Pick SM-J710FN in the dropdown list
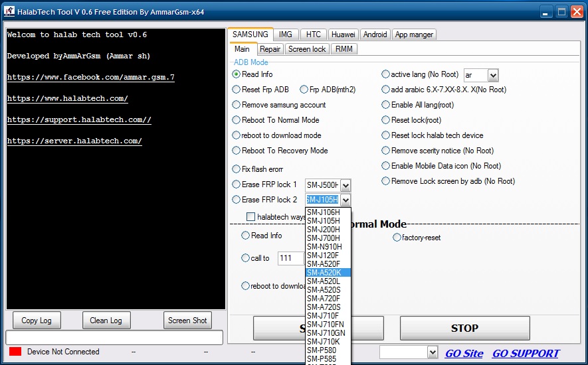The height and width of the screenshot is (365, 588). [x=328, y=324]
